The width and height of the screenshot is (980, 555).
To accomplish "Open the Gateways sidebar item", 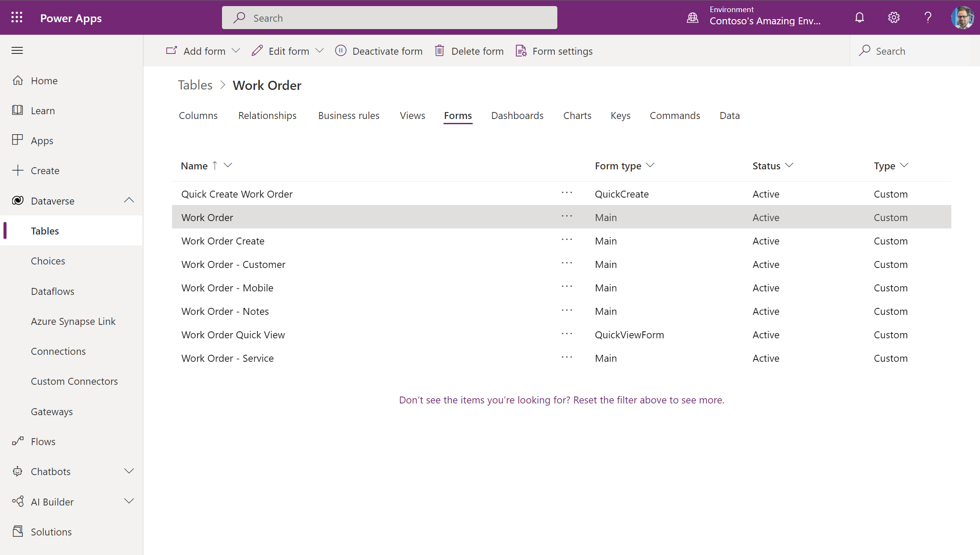I will click(x=52, y=412).
